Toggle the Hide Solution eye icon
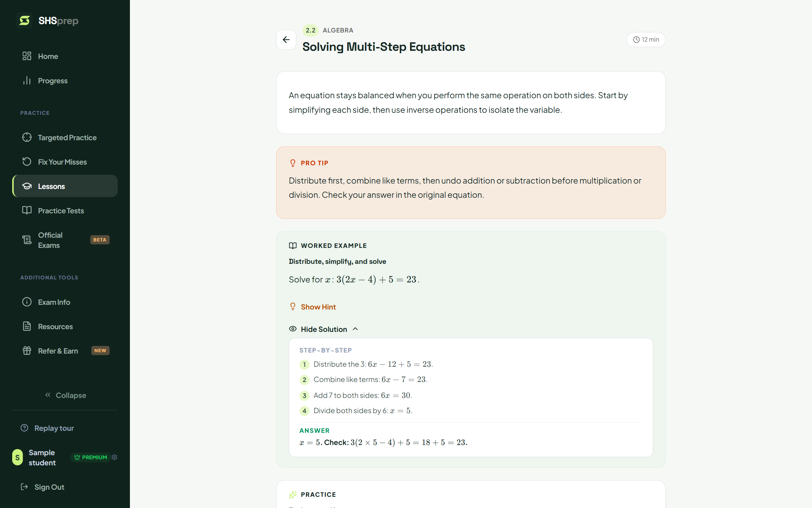 click(x=293, y=329)
